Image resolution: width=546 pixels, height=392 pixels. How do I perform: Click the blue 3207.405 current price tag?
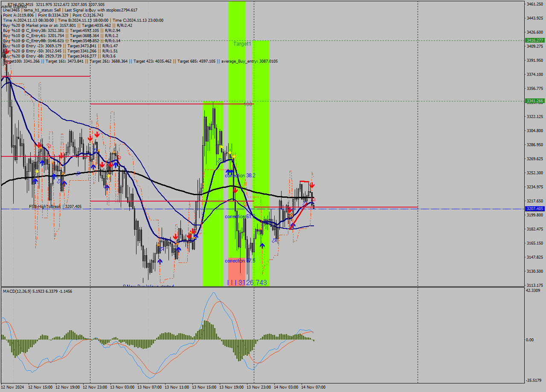click(x=535, y=209)
